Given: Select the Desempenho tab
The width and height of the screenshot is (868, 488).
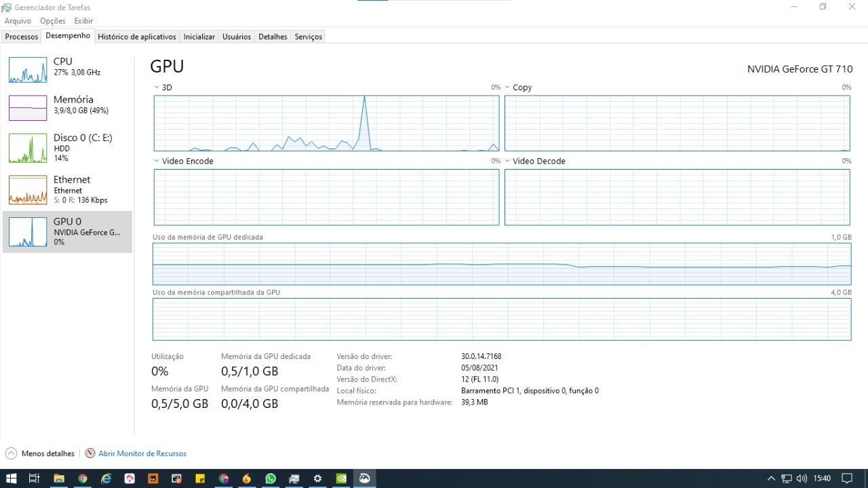Looking at the screenshot, I should coord(68,36).
